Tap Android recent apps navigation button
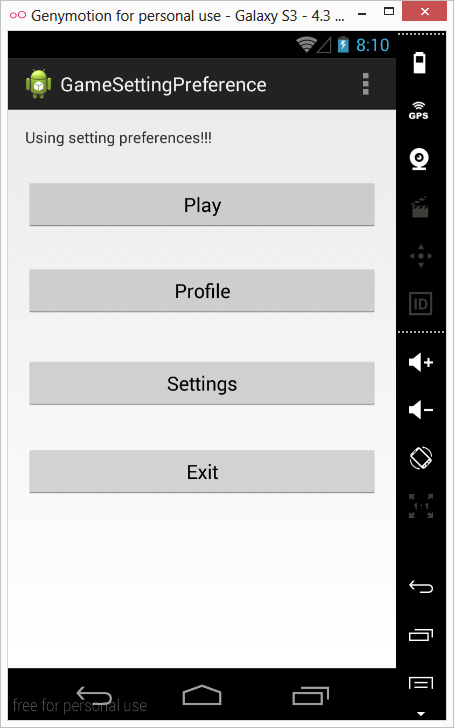Image resolution: width=454 pixels, height=728 pixels. (x=311, y=696)
